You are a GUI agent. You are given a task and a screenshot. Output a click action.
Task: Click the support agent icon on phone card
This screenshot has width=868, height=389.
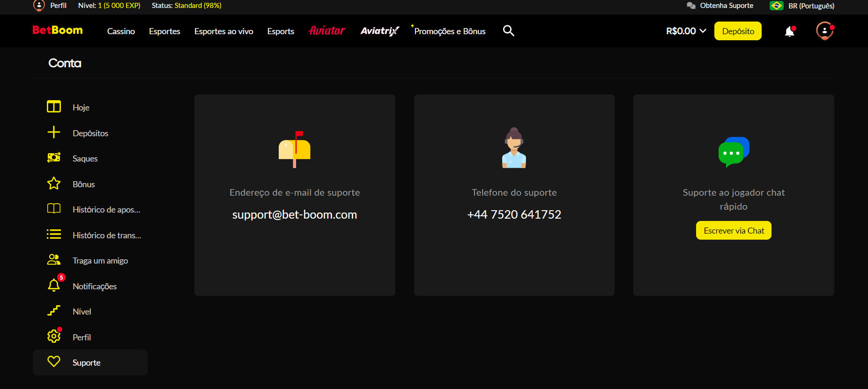click(x=514, y=148)
